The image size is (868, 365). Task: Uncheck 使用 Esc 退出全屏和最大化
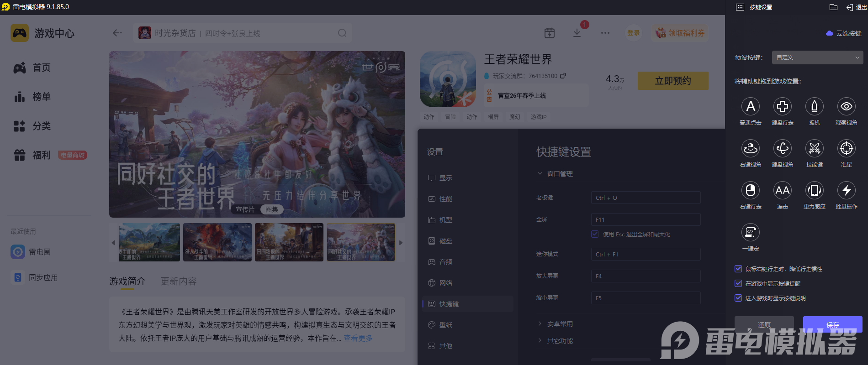click(595, 234)
